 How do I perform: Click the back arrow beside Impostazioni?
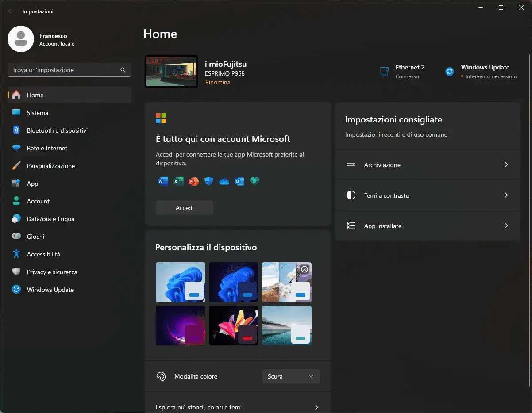coord(11,11)
